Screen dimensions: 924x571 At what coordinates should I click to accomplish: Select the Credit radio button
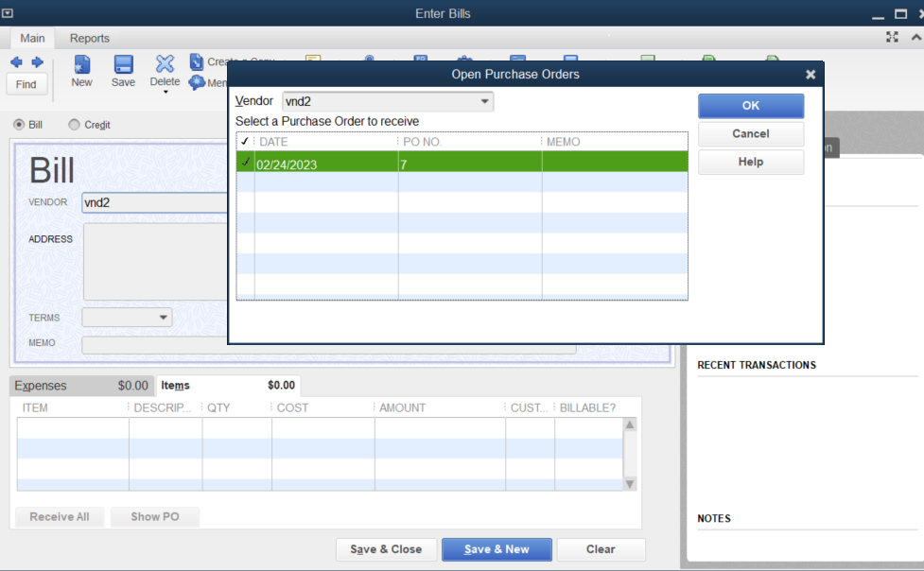coord(74,125)
